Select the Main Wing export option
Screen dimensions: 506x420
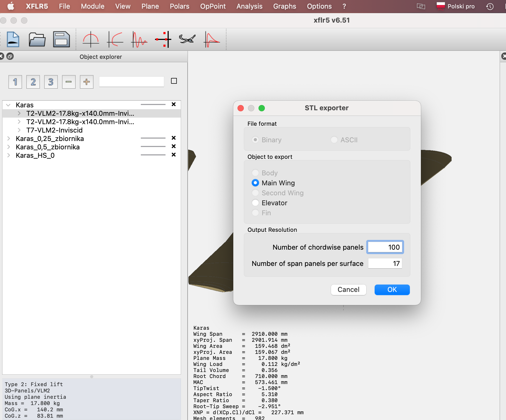tap(255, 183)
